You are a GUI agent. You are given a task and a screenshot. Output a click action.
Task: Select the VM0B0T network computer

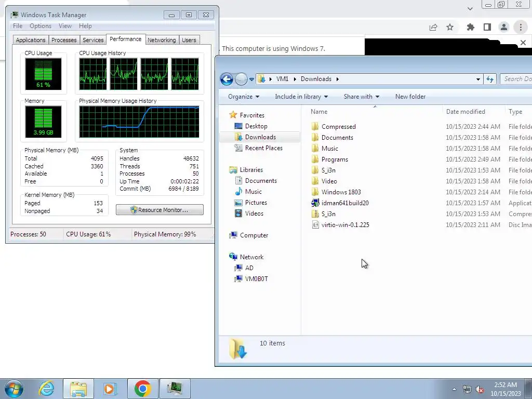click(x=256, y=278)
